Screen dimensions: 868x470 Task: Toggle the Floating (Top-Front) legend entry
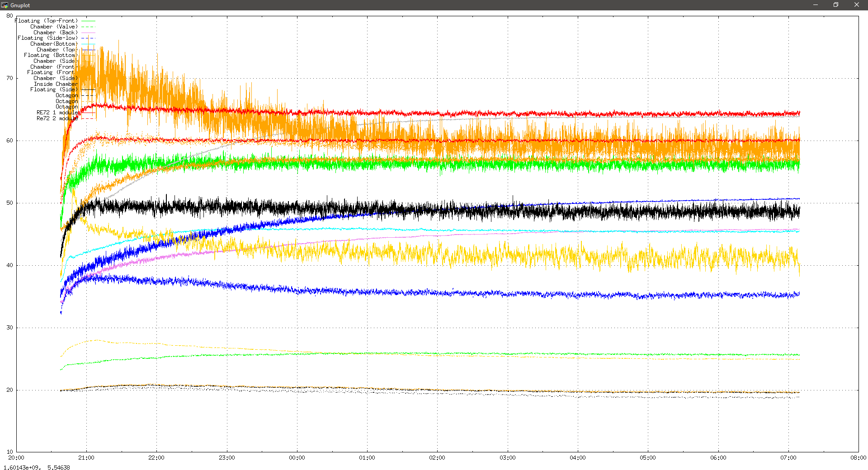46,21
